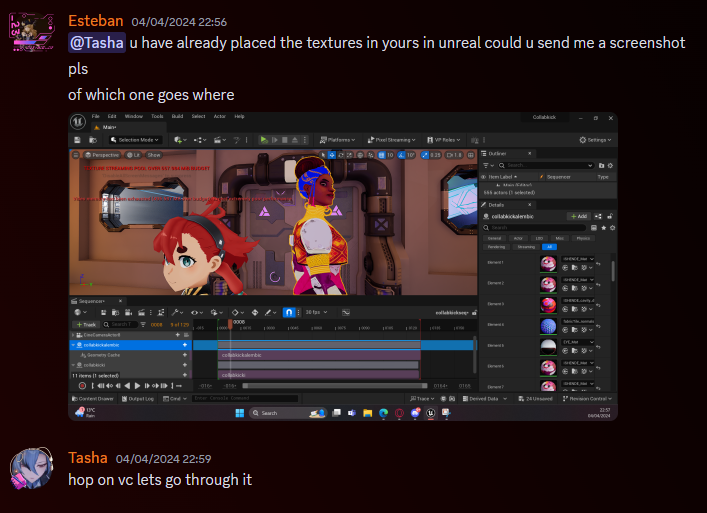Click the @Tasha mention
Viewport: 707px width, 513px height.
96,43
